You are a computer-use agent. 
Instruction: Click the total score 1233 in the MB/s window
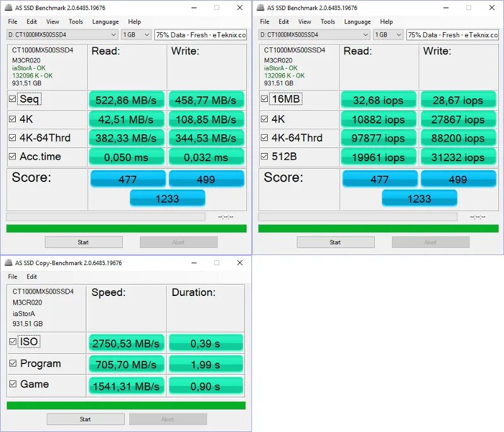tap(168, 198)
